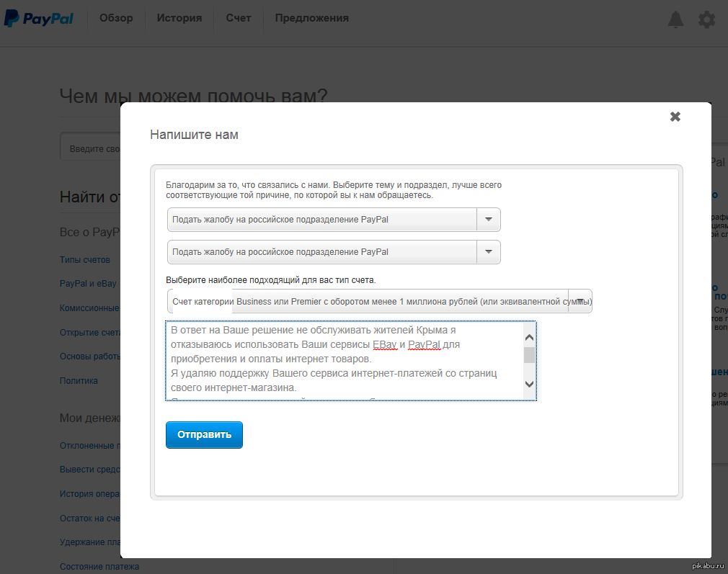The width and height of the screenshot is (728, 574).
Task: Open the «Предложения» tab
Action: 312,18
